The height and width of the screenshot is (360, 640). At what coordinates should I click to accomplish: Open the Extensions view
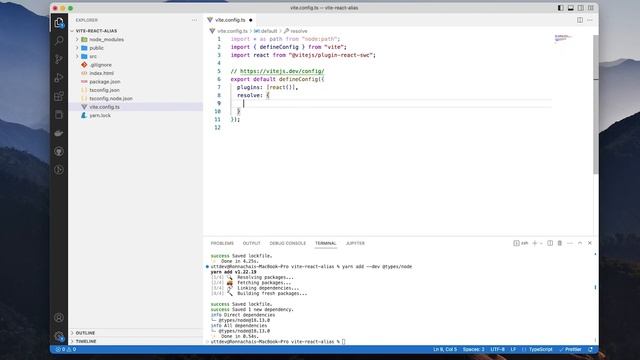59,96
